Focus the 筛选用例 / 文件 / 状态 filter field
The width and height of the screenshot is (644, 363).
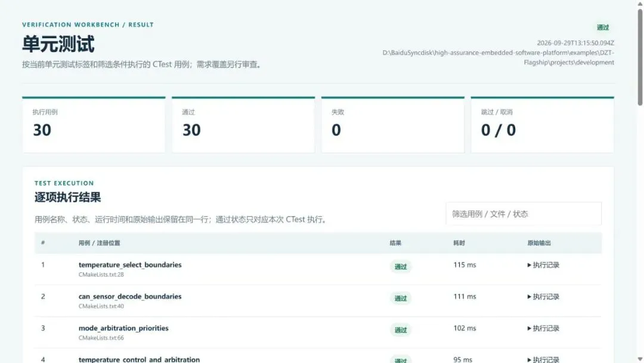(524, 214)
